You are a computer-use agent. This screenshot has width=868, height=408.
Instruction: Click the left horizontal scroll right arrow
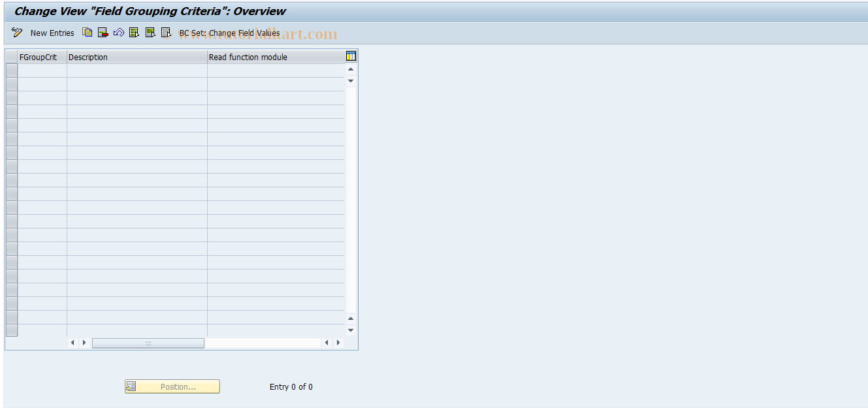click(84, 343)
